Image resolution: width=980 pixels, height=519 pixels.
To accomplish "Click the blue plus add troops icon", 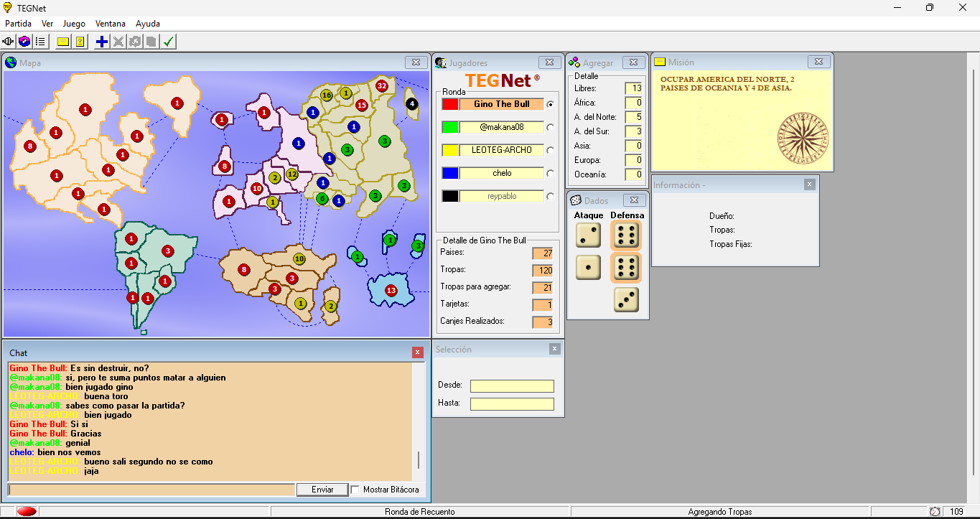I will pyautogui.click(x=102, y=42).
